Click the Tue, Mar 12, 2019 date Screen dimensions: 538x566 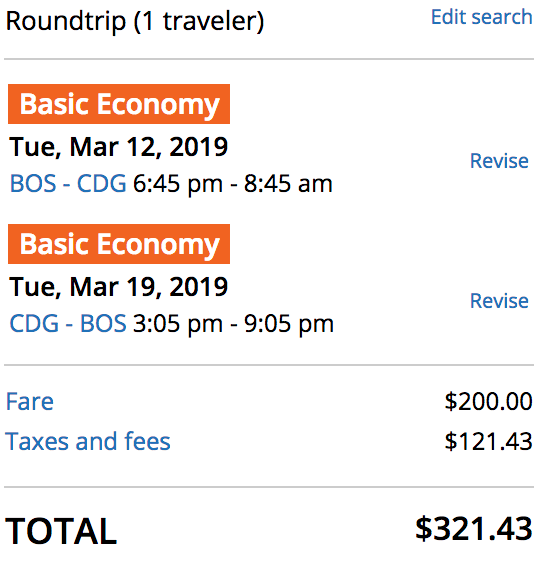coord(119,147)
